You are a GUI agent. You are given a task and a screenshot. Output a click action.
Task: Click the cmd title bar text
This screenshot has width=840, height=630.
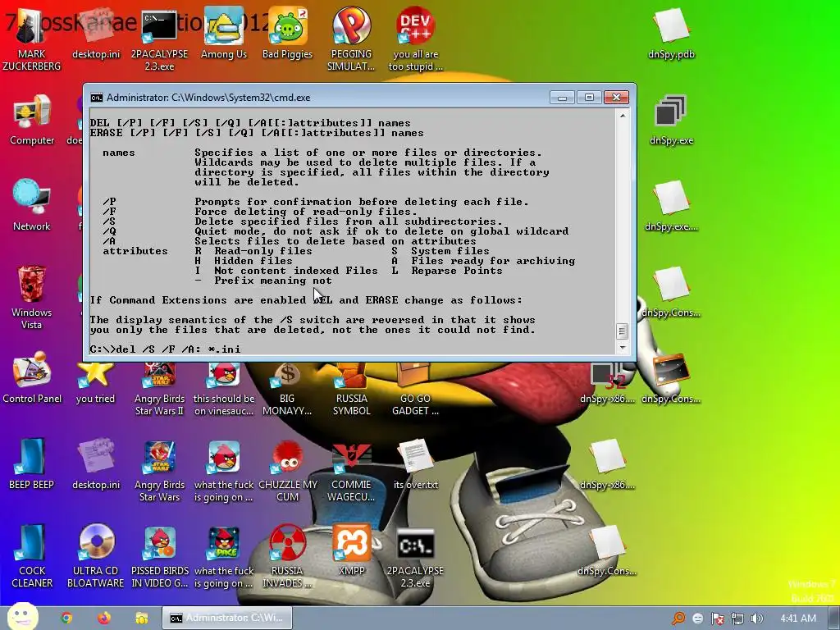pyautogui.click(x=208, y=98)
